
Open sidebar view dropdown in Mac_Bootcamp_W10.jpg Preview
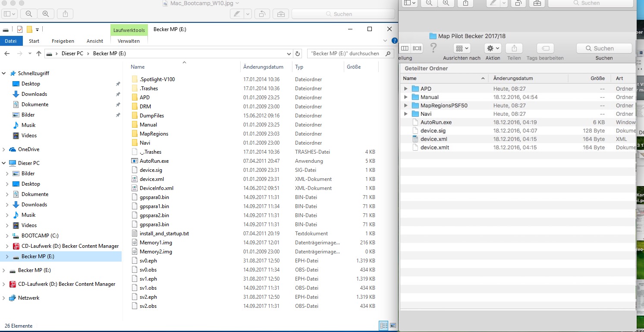[x=10, y=14]
